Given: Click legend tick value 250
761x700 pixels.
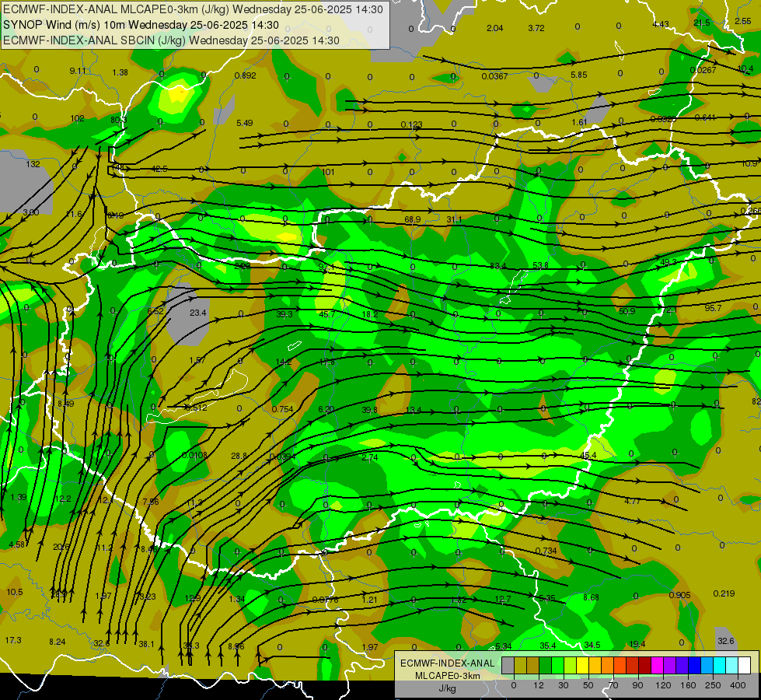Looking at the screenshot, I should coord(713,685).
